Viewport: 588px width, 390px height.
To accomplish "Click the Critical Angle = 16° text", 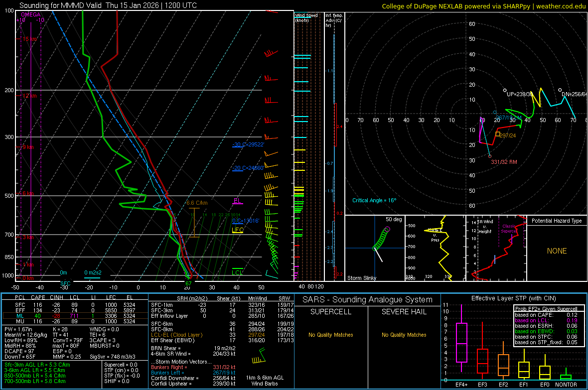I will pos(374,200).
